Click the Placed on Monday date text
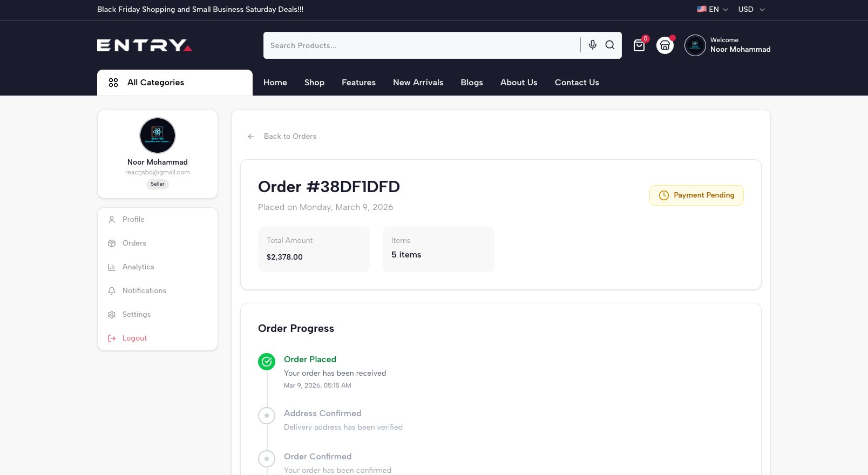 point(325,207)
